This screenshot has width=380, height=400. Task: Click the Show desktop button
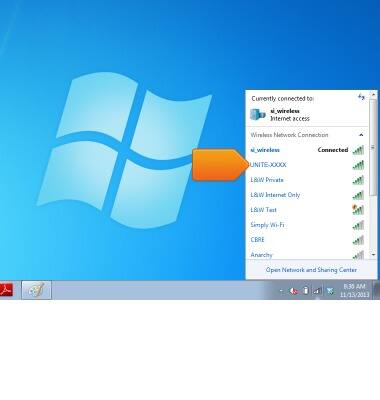[376, 290]
